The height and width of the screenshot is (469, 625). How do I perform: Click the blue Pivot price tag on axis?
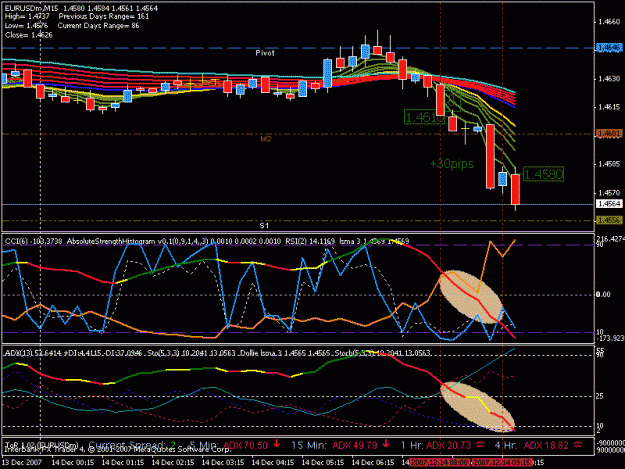[609, 48]
